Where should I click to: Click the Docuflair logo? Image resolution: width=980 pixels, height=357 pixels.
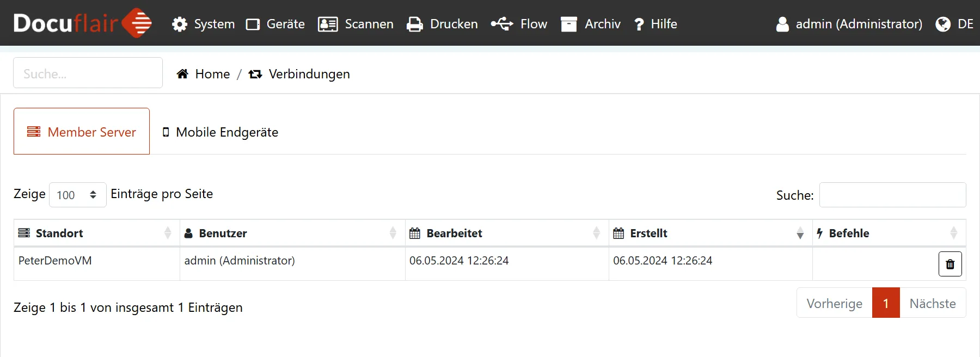82,23
